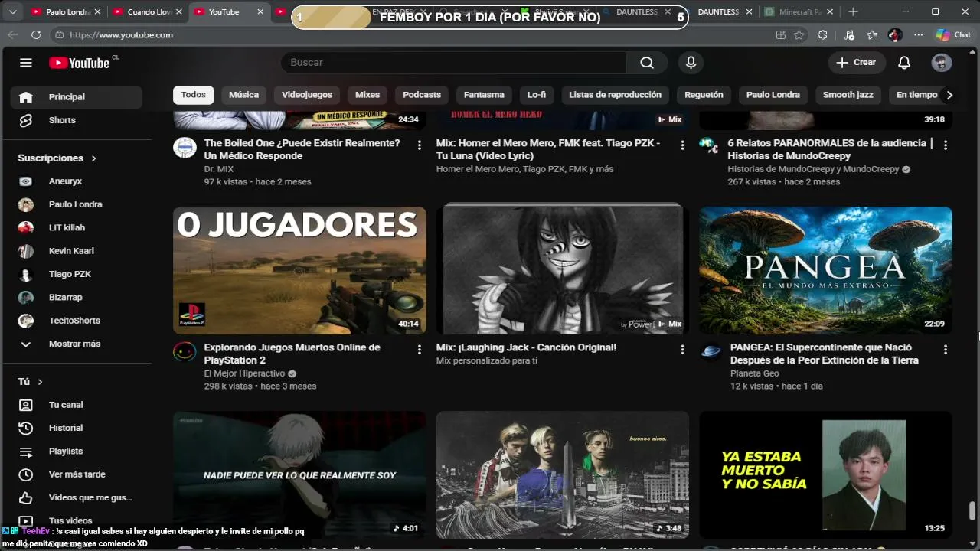Open the browser media control icon
Viewport: 980px width, 551px height.
point(849,34)
